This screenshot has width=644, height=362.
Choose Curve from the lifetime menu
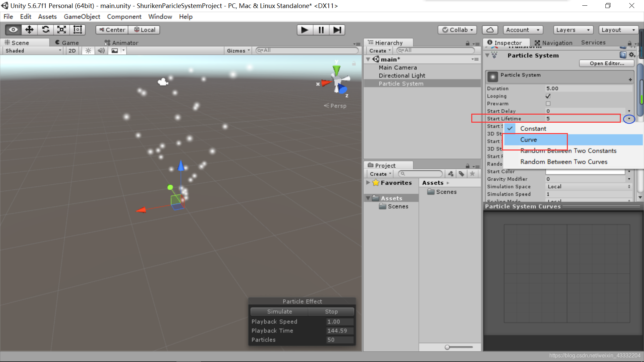click(529, 140)
